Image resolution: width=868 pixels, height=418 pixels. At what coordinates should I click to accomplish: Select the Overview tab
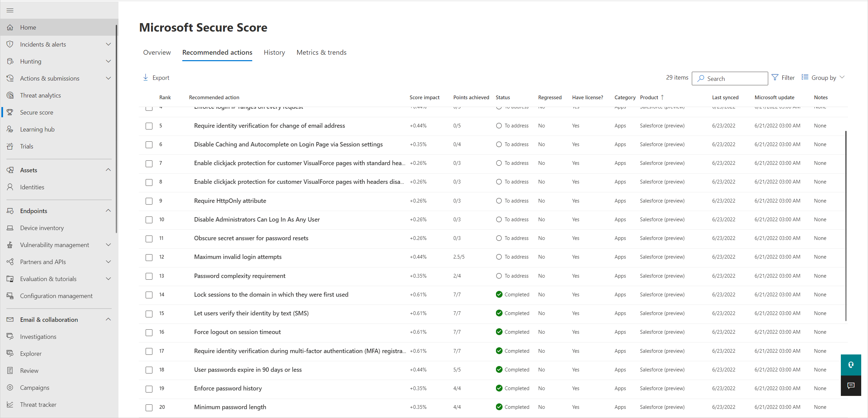156,52
